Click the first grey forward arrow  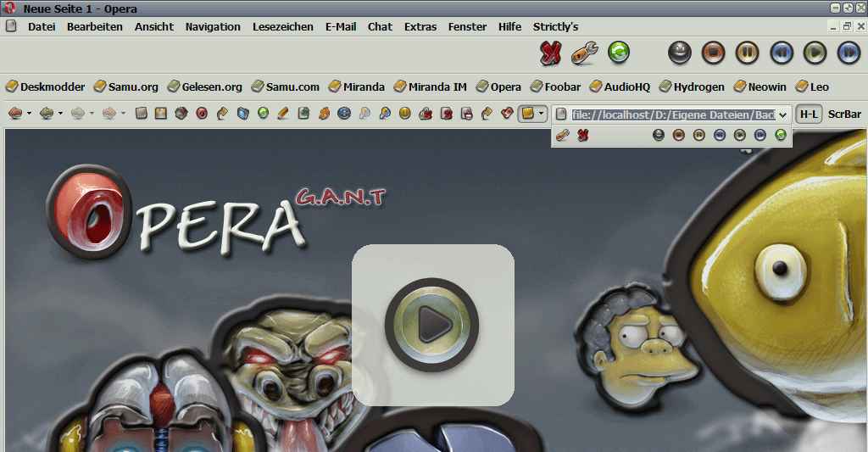[x=78, y=114]
